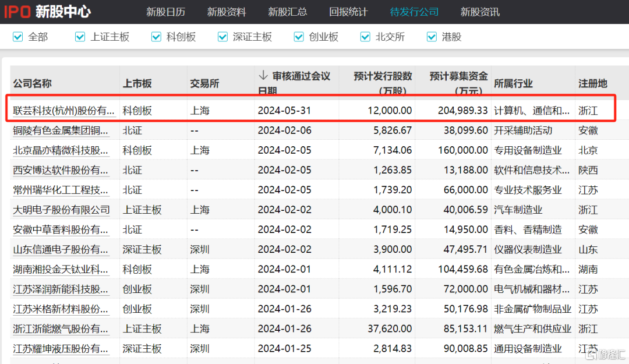This screenshot has width=629, height=364.
Task: Open company link 铜陵有色金属集团铜...
Action: point(61,130)
